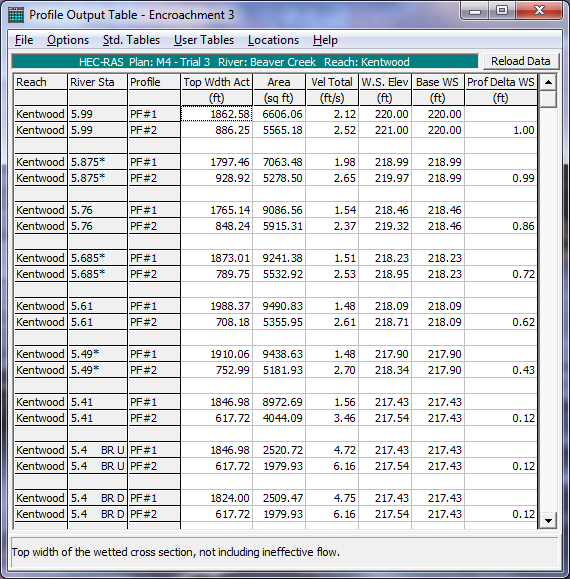Open the Std. Tables menu
570x579 pixels.
tap(131, 40)
